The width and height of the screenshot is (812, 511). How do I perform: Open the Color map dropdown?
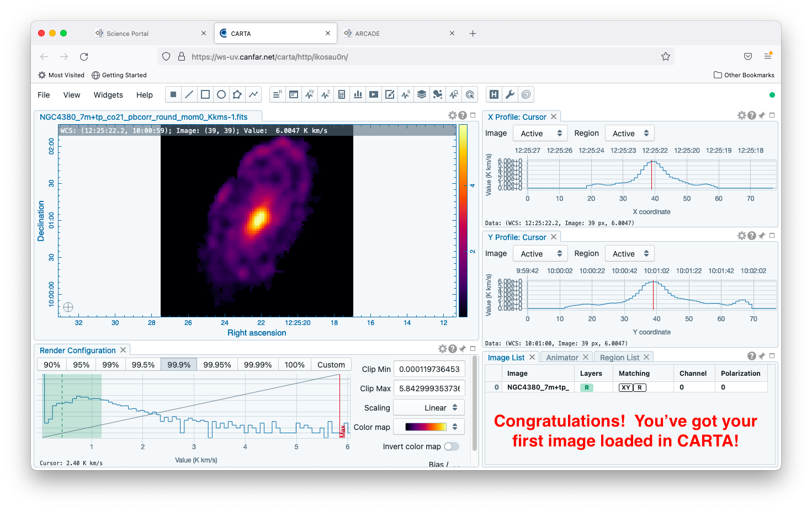[429, 427]
